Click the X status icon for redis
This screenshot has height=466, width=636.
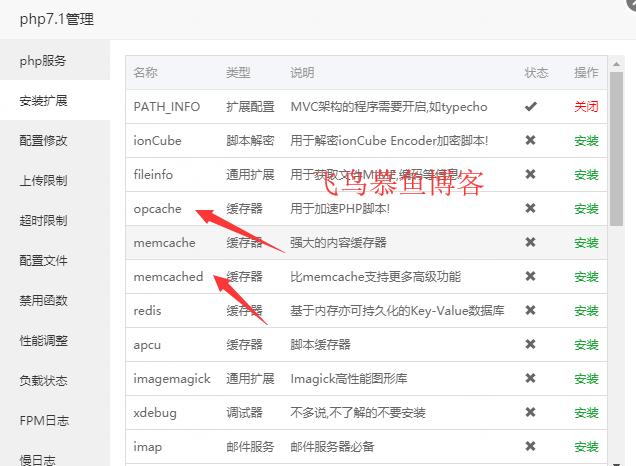(x=530, y=310)
